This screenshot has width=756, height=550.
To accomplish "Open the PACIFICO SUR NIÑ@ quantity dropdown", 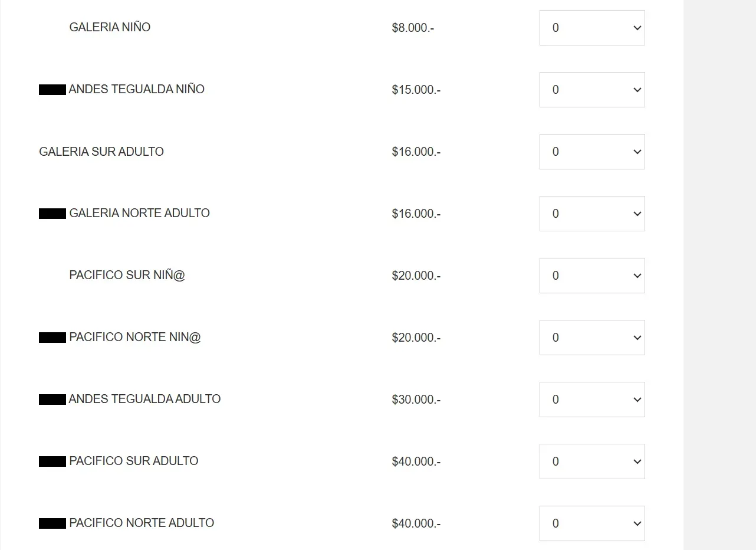I will [x=591, y=276].
